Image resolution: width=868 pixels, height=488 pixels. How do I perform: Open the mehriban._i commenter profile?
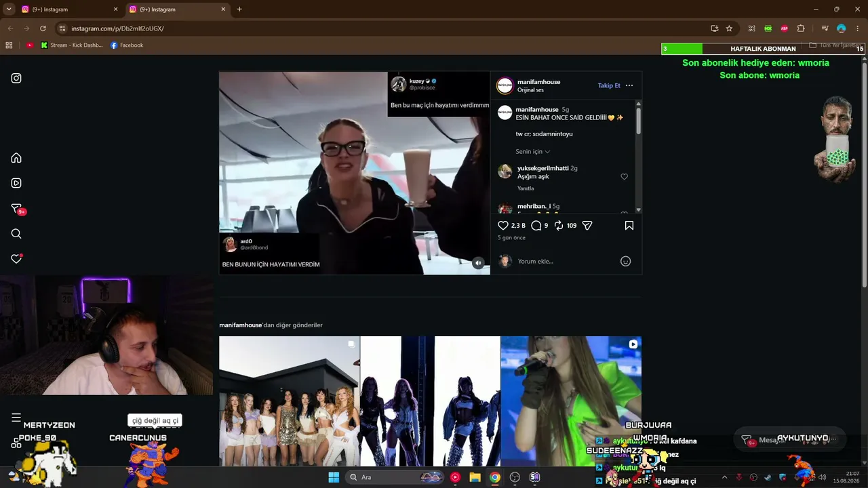point(534,206)
